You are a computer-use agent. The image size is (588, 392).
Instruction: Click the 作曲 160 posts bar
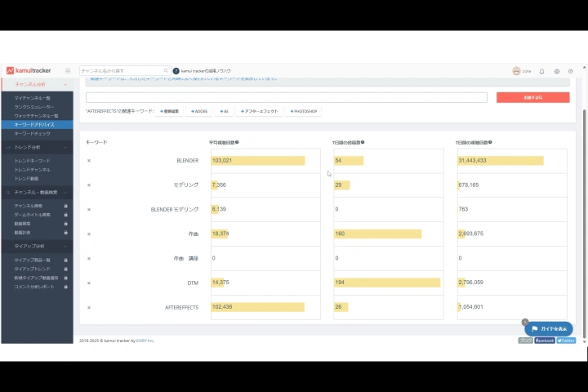377,234
